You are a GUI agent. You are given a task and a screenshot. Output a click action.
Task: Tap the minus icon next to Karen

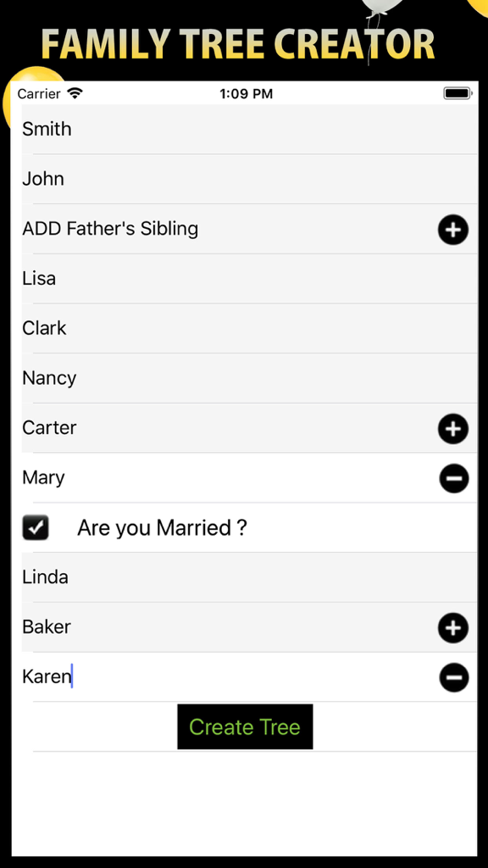pos(454,678)
